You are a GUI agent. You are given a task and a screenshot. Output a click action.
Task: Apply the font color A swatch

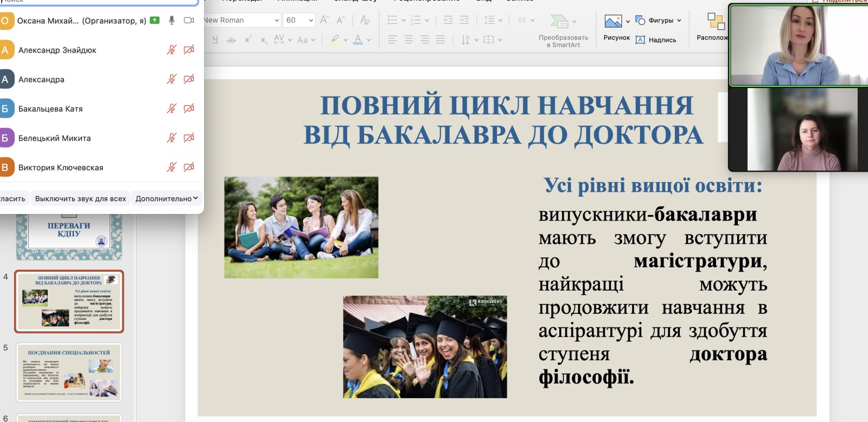pyautogui.click(x=358, y=40)
